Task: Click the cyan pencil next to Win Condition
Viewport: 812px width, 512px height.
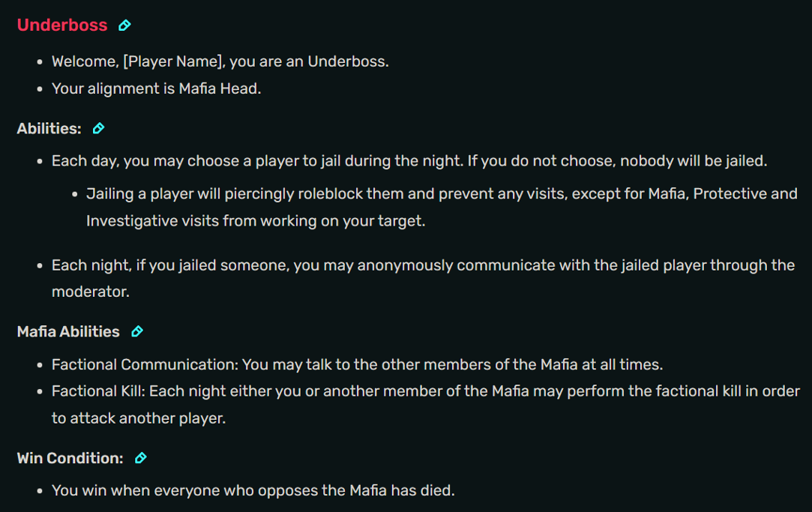Action: pos(140,457)
